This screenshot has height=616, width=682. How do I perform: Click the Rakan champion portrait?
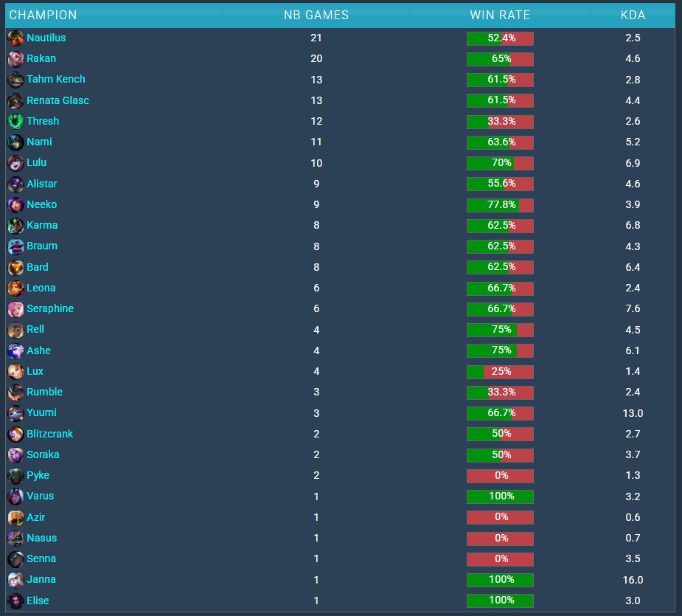tap(15, 59)
